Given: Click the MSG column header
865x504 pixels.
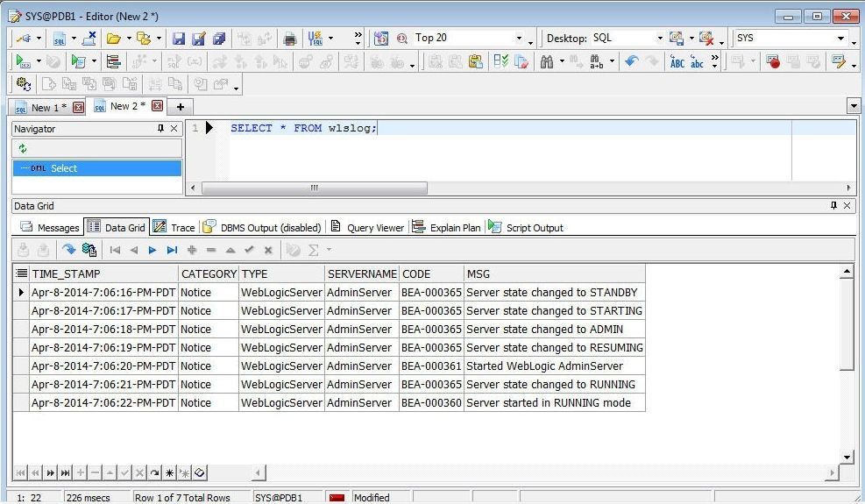Looking at the screenshot, I should (555, 273).
